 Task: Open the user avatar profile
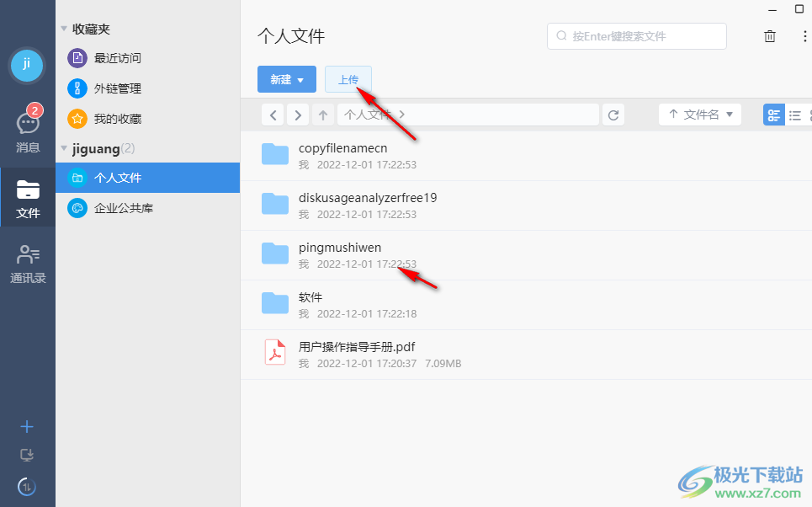[x=27, y=66]
